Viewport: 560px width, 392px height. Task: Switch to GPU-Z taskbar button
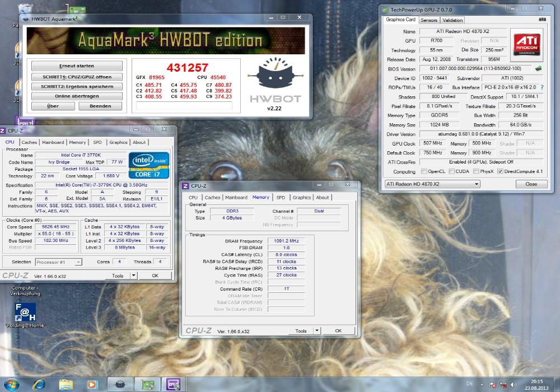147,385
